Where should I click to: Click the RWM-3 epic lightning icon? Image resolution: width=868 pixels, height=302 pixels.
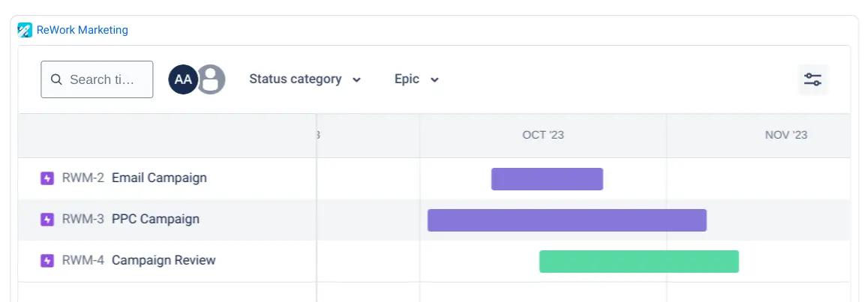click(47, 220)
